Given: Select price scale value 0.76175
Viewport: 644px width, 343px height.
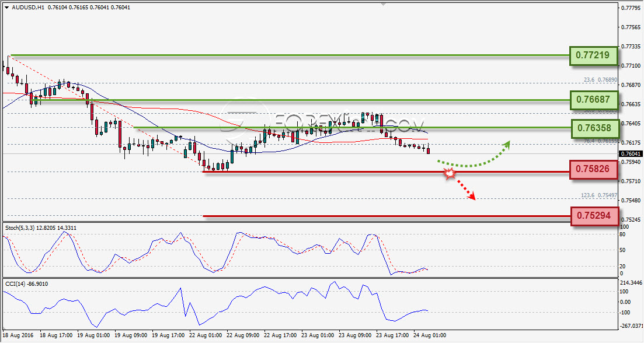Looking at the screenshot, I should (632, 143).
